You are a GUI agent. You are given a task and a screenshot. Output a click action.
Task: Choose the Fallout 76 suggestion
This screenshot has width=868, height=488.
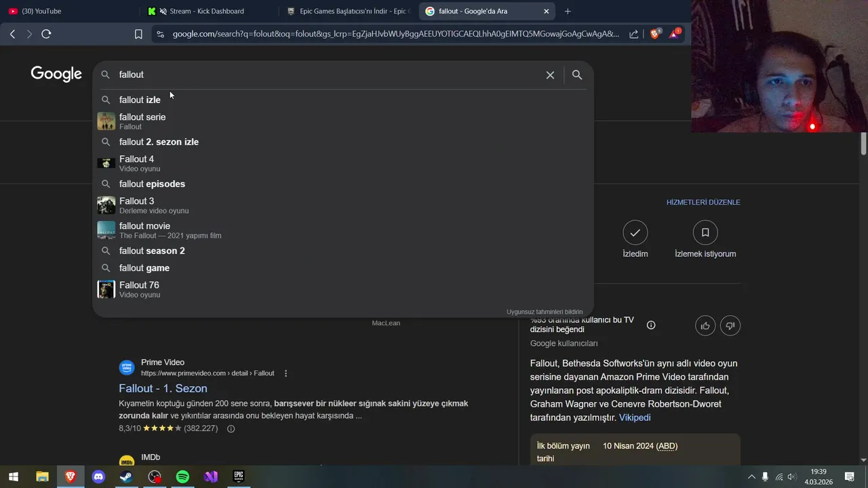[x=343, y=289]
